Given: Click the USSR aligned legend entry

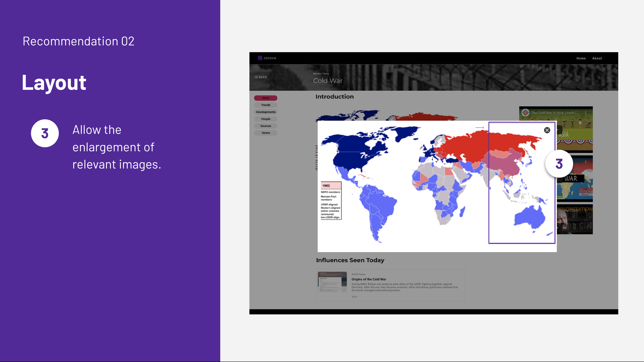Looking at the screenshot, I should tap(329, 204).
